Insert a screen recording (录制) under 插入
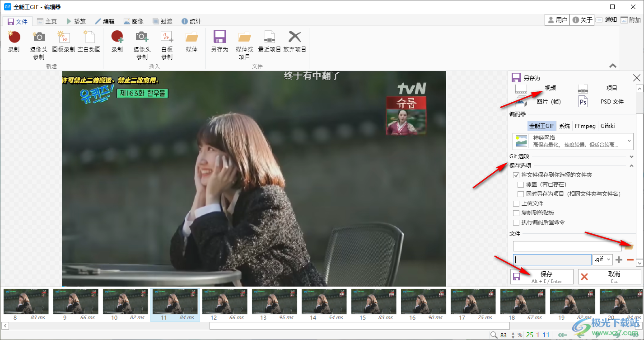Image resolution: width=644 pixels, height=340 pixels. tap(117, 42)
